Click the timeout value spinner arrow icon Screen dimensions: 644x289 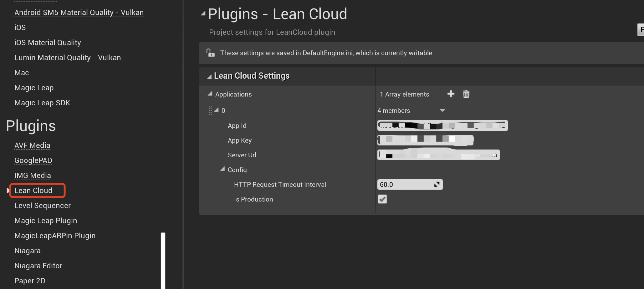(x=437, y=185)
